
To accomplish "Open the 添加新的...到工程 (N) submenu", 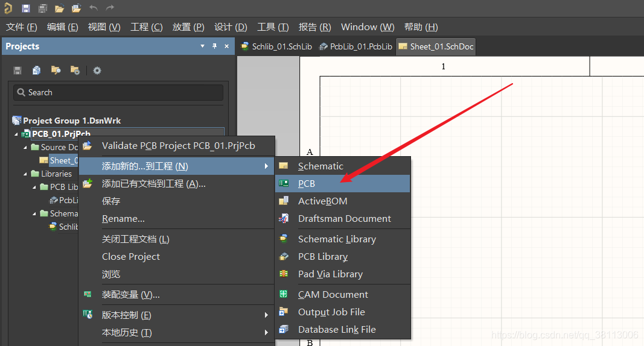I will [x=177, y=166].
